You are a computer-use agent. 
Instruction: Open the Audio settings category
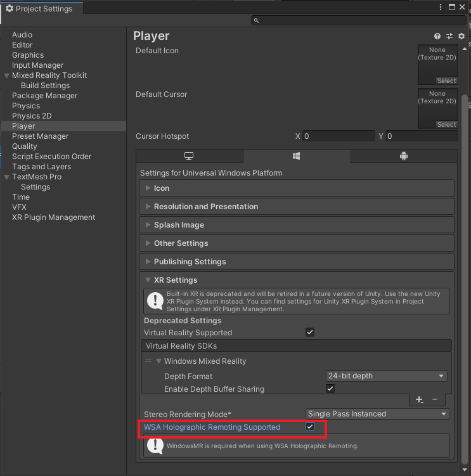(x=22, y=35)
